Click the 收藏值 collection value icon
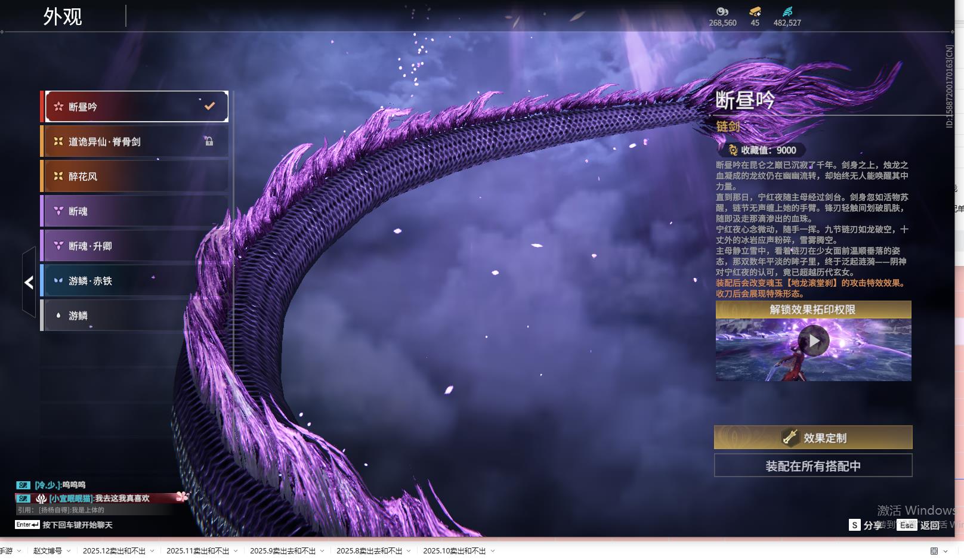Image resolution: width=964 pixels, height=560 pixels. tap(733, 150)
